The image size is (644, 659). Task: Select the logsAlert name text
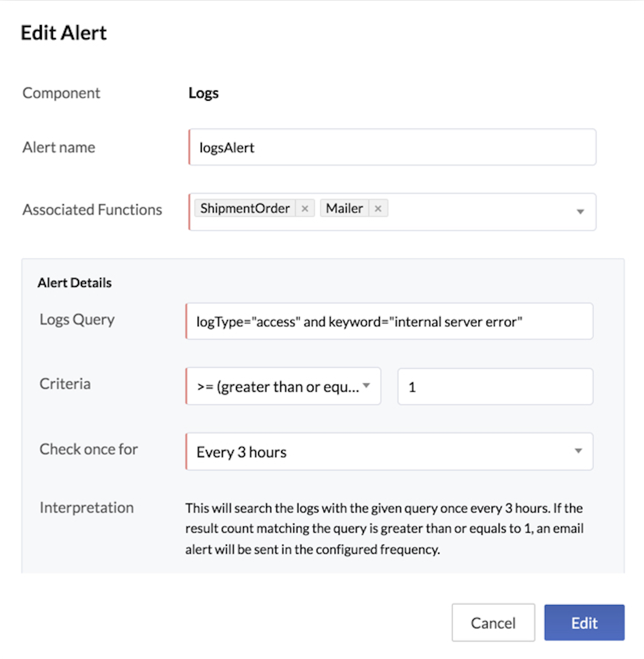[x=226, y=148]
